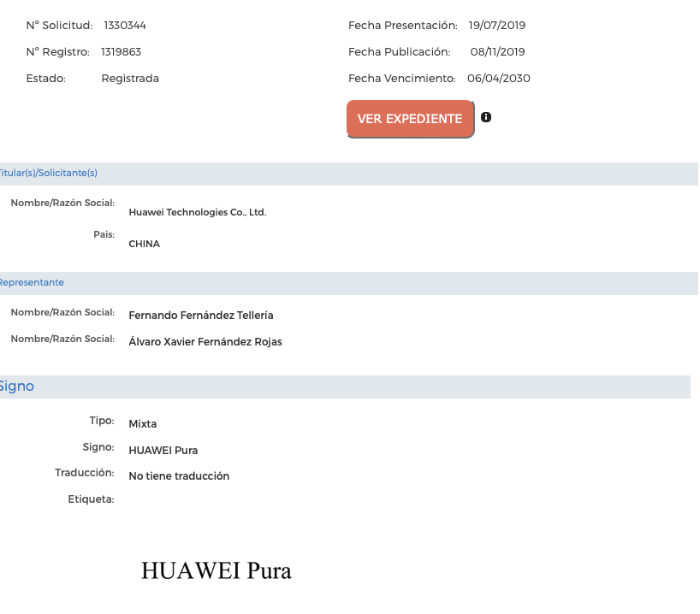Image resolution: width=700 pixels, height=614 pixels.
Task: Select the Signo value HUAWEI Pura
Action: [x=163, y=450]
